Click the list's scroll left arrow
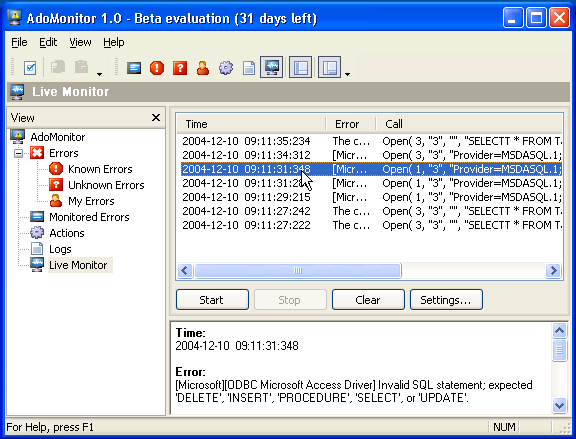Image resolution: width=576 pixels, height=439 pixels. pos(185,271)
